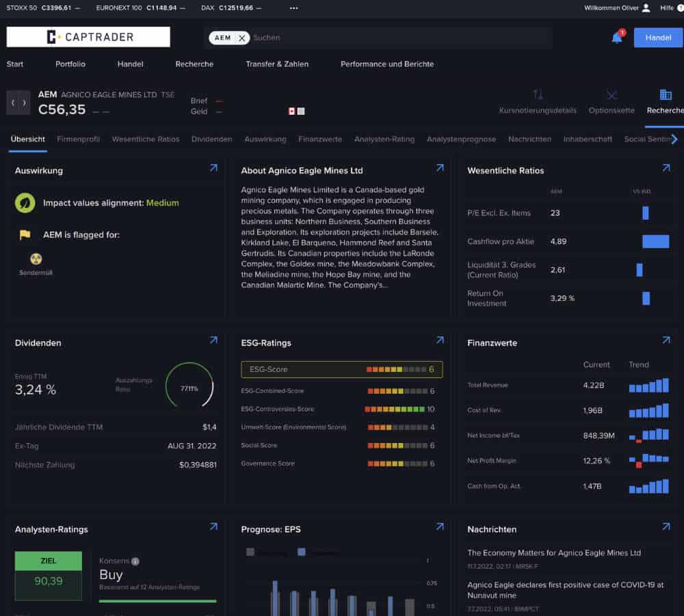The image size is (684, 616).
Task: Click the Ex-Tag date AUG 31. 2022
Action: tap(192, 446)
